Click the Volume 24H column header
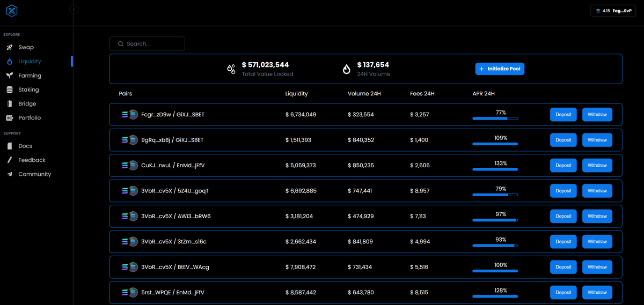 [x=364, y=94]
